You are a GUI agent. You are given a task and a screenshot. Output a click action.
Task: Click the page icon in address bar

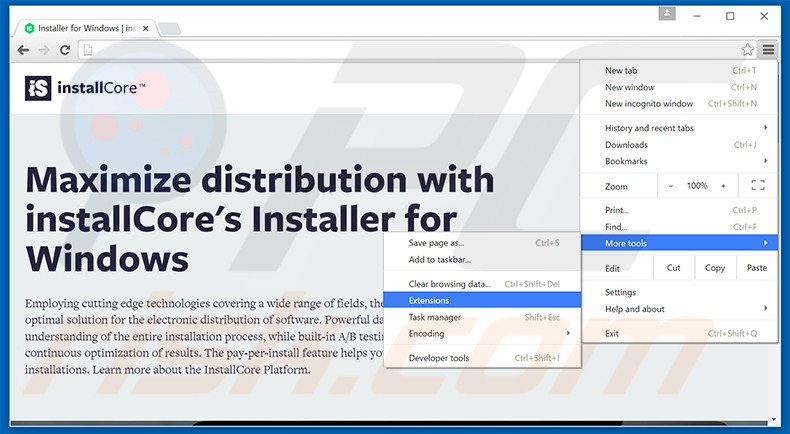click(88, 50)
